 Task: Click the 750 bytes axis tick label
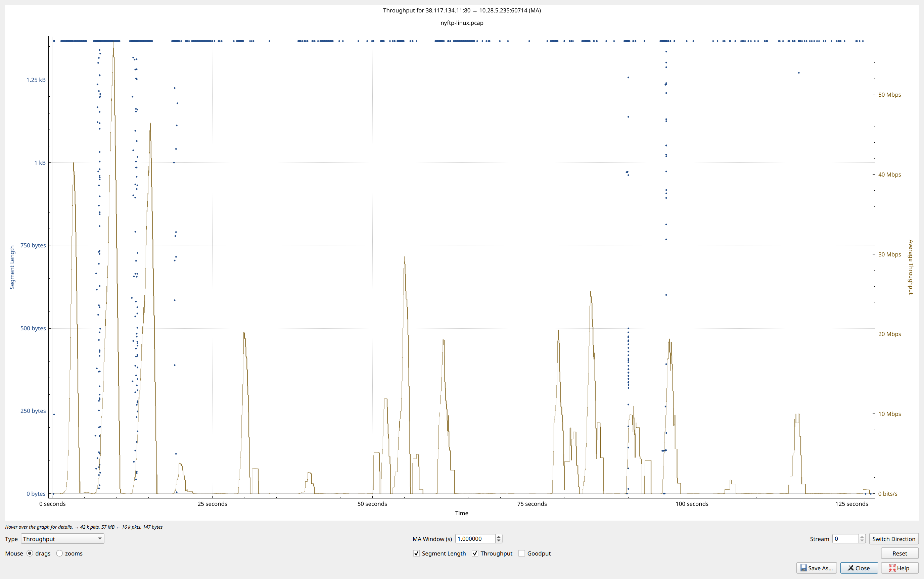click(x=33, y=245)
